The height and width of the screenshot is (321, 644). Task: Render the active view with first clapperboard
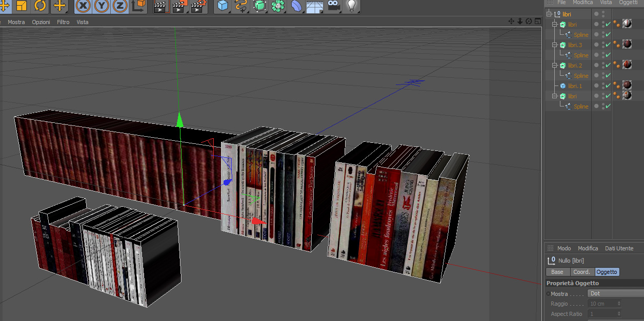(161, 6)
